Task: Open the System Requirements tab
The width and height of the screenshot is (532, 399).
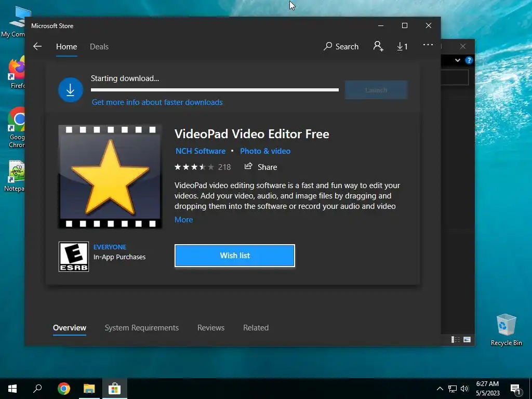Action: pos(141,328)
